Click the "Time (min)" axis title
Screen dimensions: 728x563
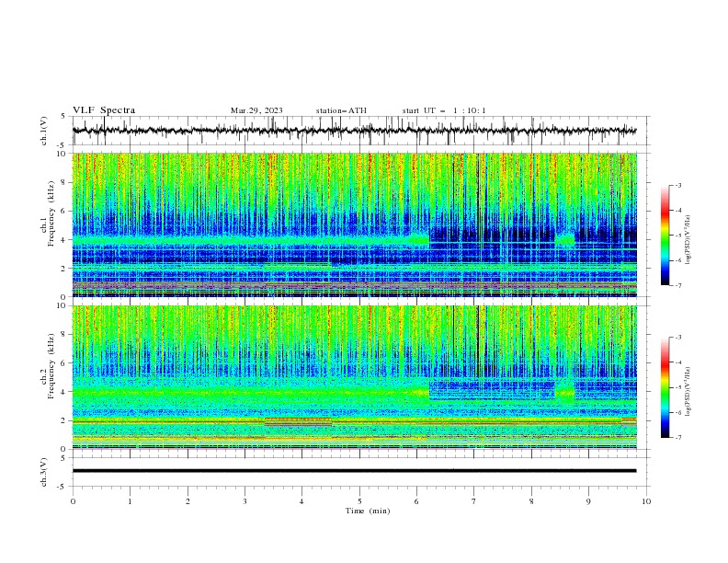click(x=368, y=511)
